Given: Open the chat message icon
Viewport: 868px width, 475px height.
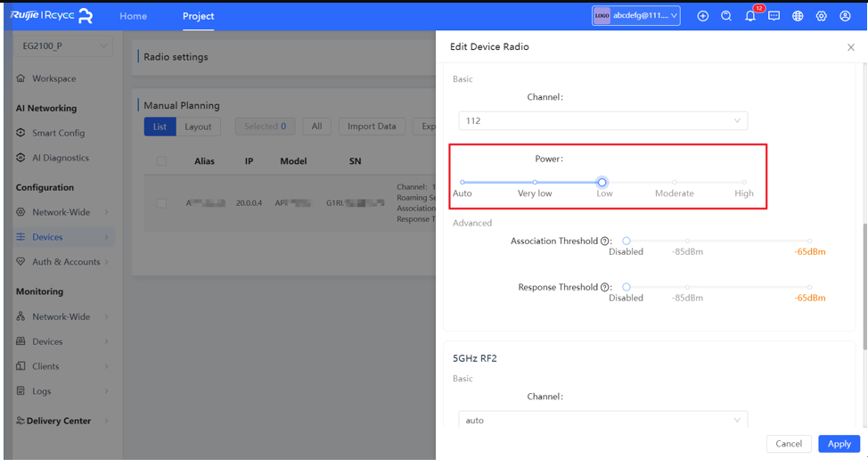Looking at the screenshot, I should click(774, 16).
